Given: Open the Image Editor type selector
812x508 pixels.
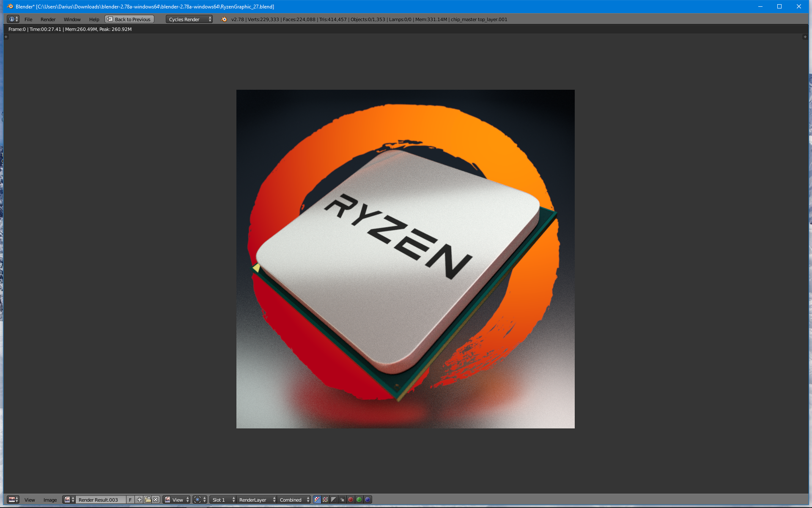Looking at the screenshot, I should click(13, 500).
